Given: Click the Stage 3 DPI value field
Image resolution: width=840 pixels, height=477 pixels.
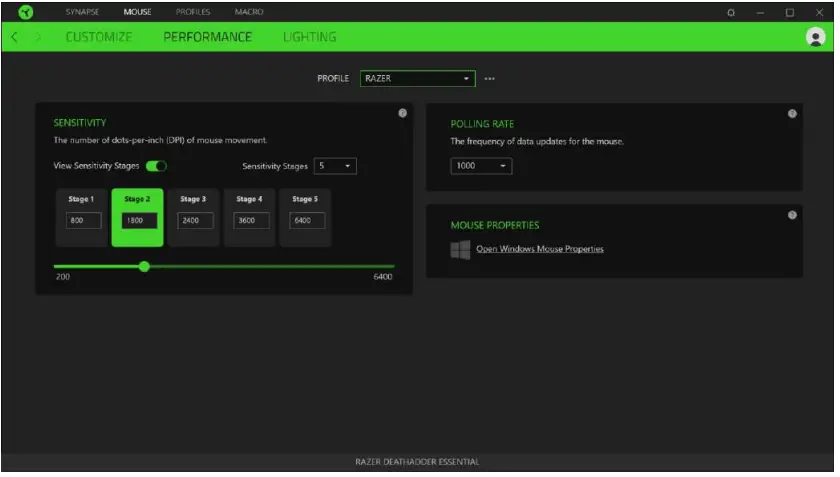Looking at the screenshot, I should pyautogui.click(x=193, y=221).
